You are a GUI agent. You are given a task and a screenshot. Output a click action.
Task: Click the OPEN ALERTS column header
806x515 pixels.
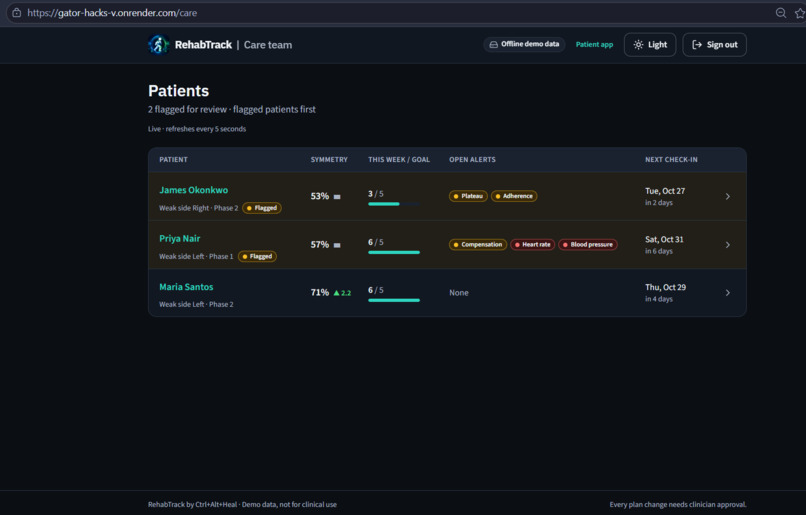(x=472, y=159)
